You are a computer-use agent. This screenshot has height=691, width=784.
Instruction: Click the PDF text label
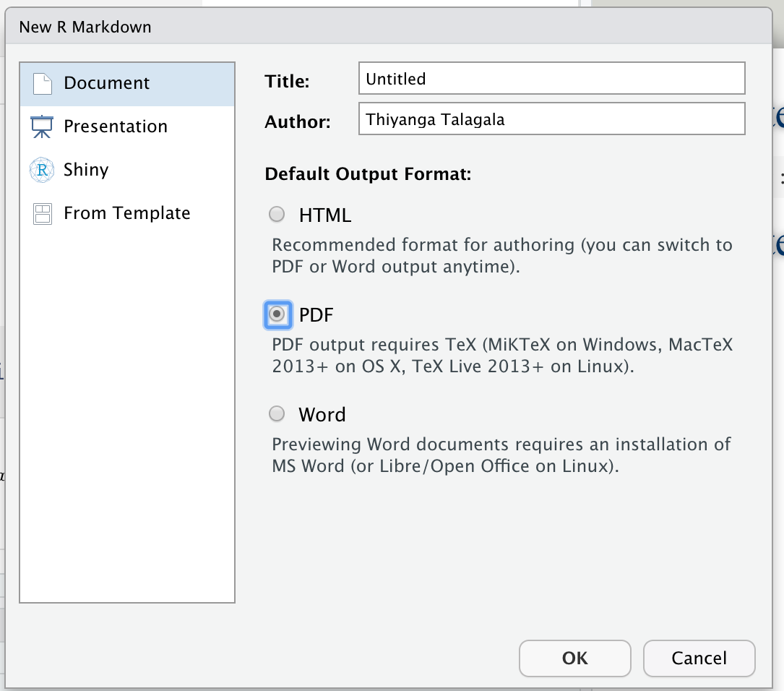(316, 315)
